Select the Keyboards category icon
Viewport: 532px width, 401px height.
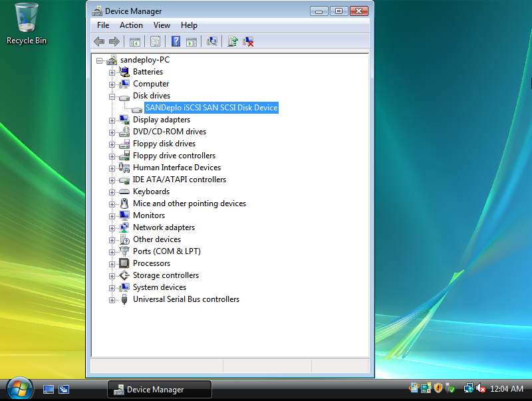[124, 192]
